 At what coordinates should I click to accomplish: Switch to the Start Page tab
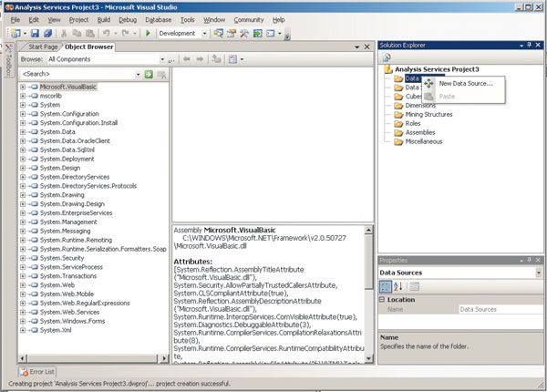coord(43,46)
